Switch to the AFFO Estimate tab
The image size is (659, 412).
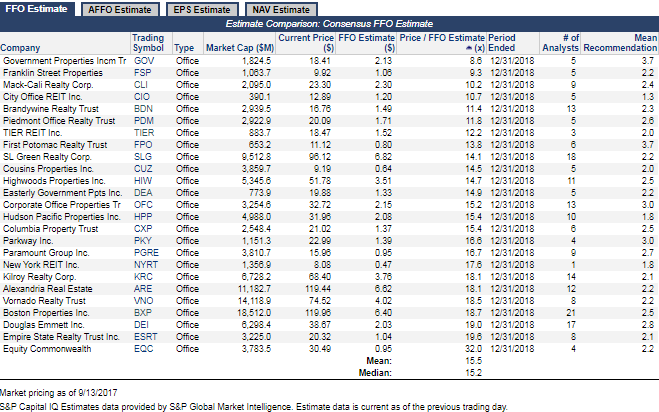pos(120,10)
